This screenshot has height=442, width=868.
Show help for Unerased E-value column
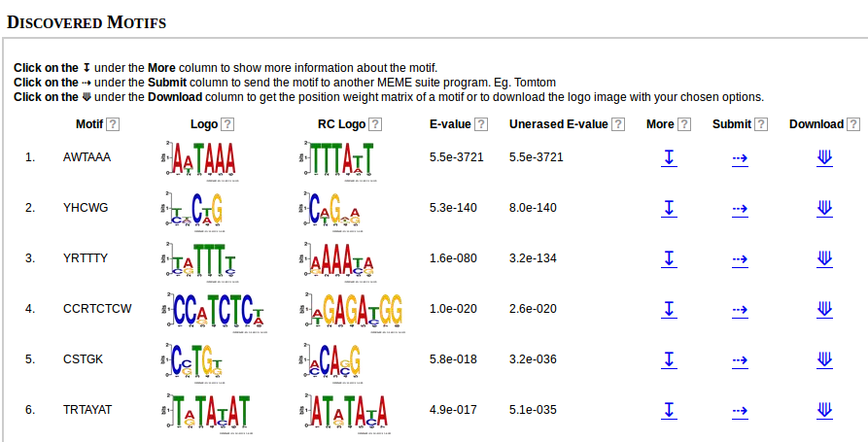coord(618,124)
